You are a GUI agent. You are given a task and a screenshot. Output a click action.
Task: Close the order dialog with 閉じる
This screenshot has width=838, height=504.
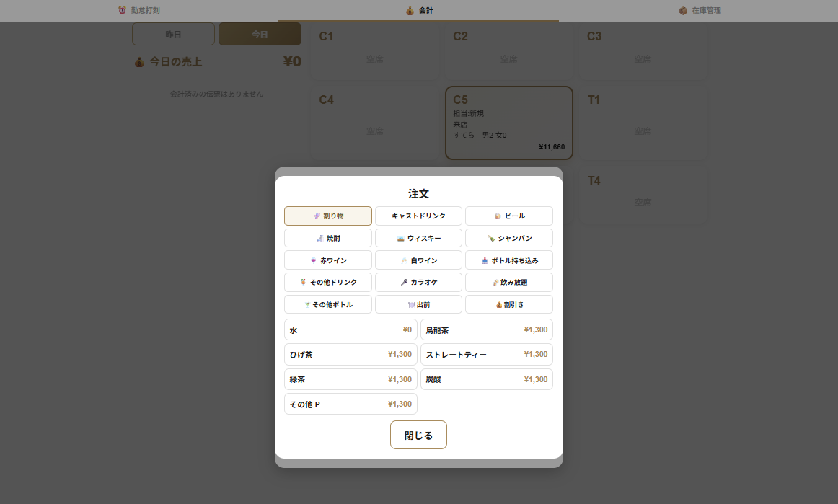point(418,435)
